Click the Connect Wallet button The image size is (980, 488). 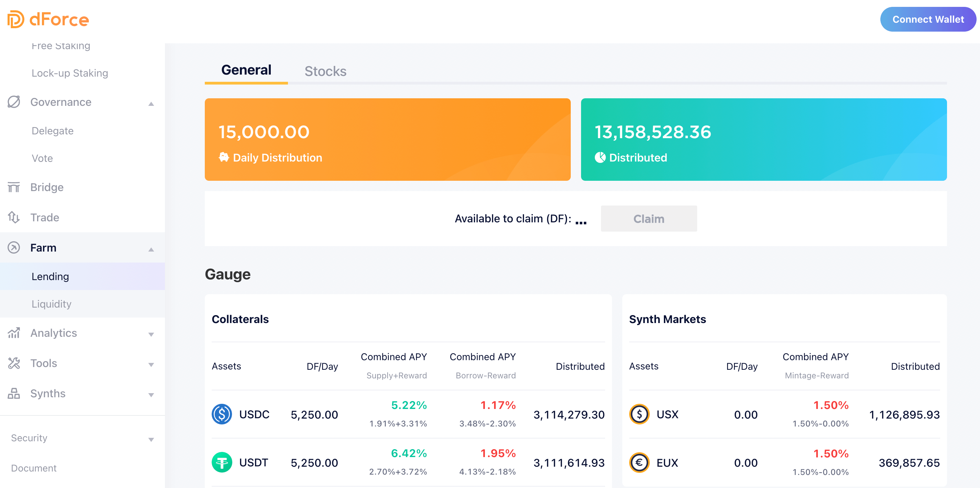(928, 19)
